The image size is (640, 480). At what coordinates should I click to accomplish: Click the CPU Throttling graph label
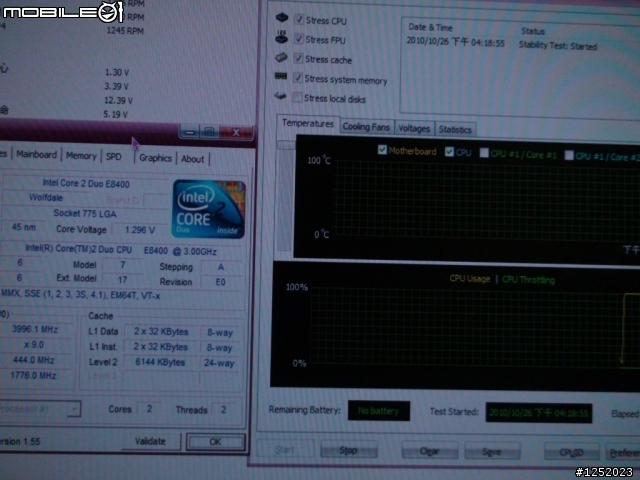(528, 280)
